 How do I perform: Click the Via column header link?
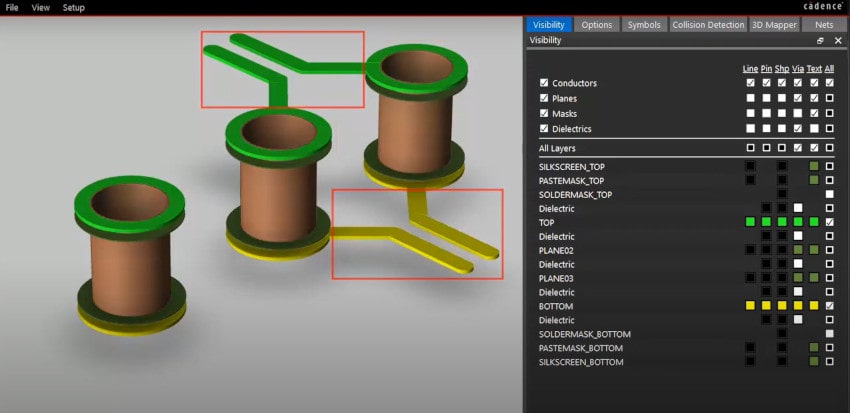(x=797, y=68)
